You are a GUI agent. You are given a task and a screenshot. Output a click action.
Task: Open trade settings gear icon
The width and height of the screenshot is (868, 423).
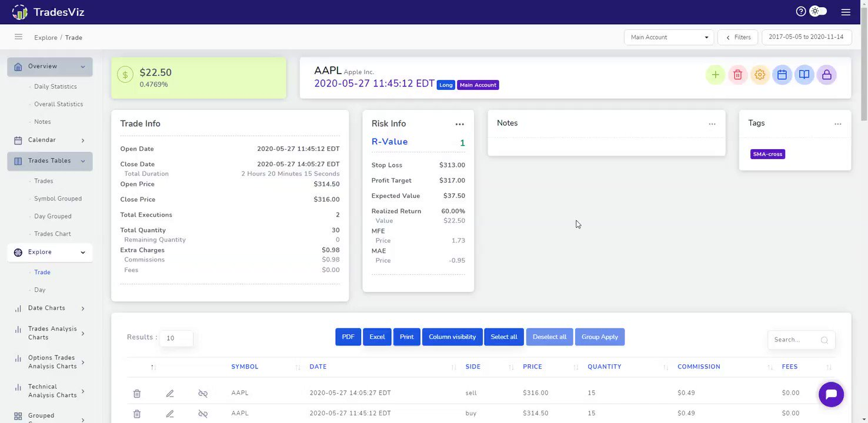point(760,75)
